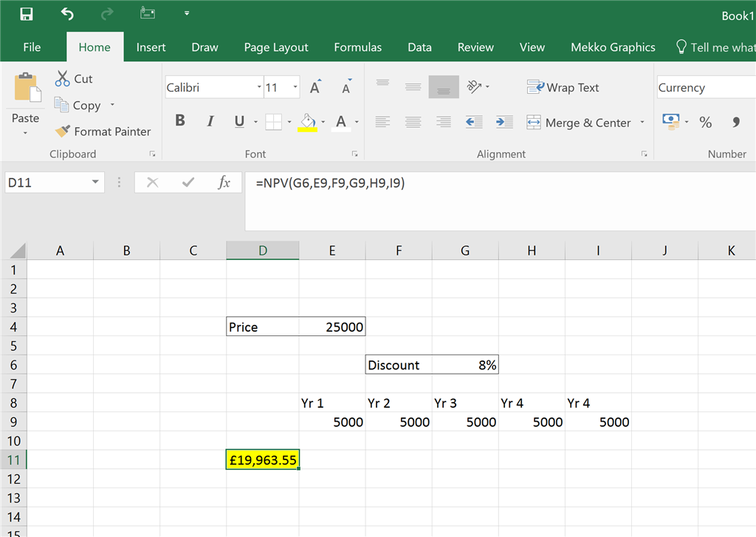Expand fill color palette arrow
Screen dimensions: 756x537
pyautogui.click(x=323, y=122)
